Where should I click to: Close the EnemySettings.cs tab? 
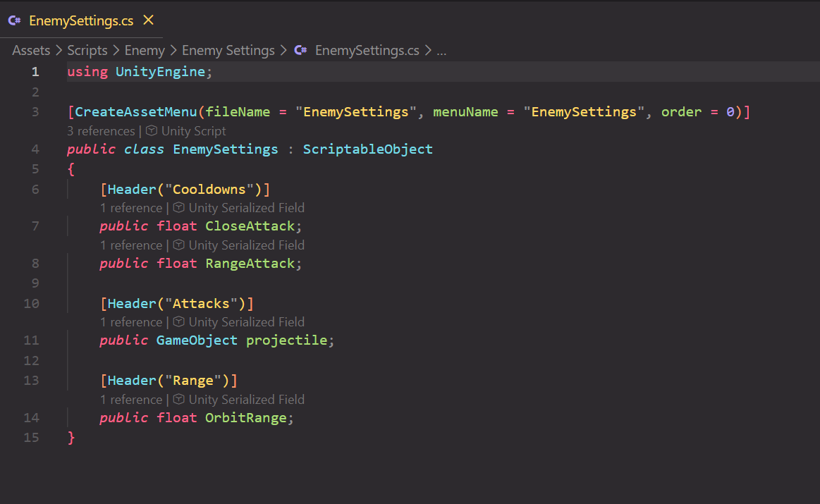[147, 21]
